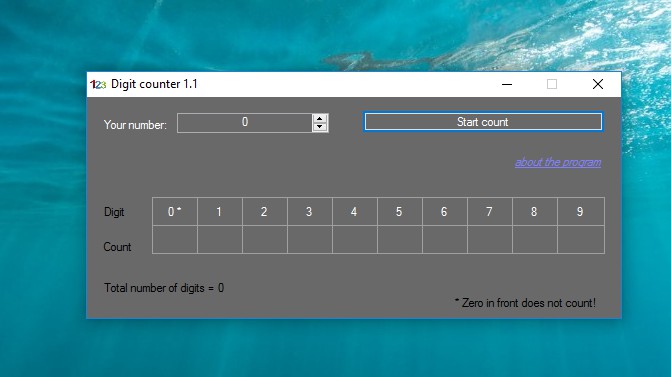Select the digit 4 header cell
671x377 pixels.
[355, 211]
